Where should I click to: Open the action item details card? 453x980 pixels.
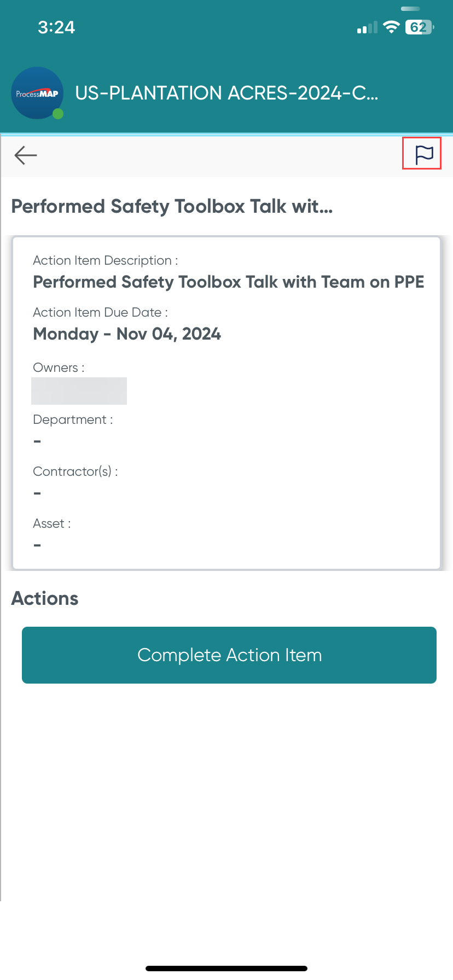click(226, 402)
